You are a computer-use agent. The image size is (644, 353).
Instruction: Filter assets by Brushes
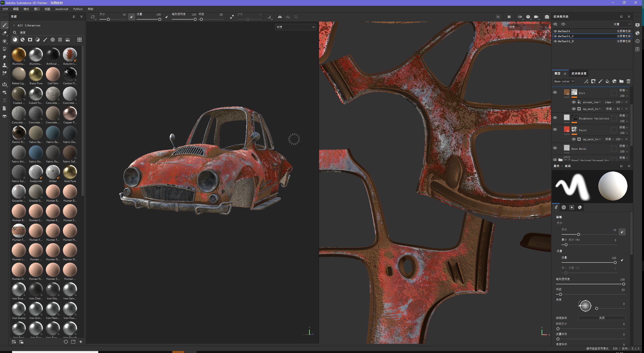45,40
